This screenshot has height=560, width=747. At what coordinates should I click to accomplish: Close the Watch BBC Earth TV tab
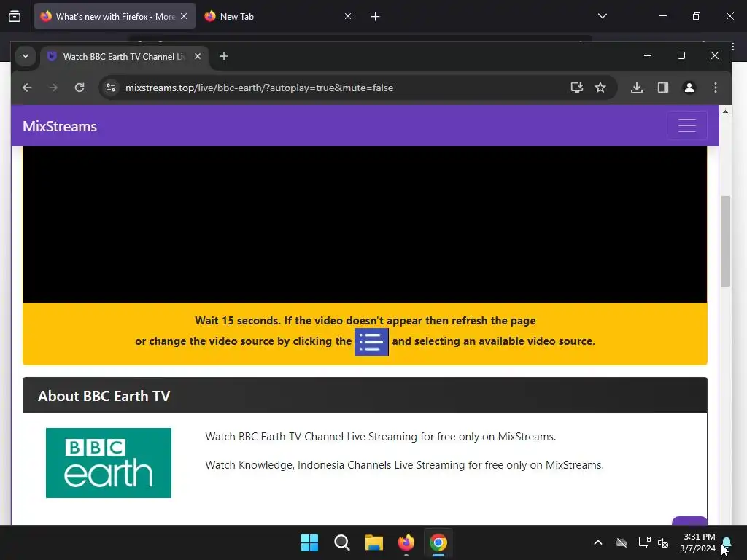click(198, 56)
